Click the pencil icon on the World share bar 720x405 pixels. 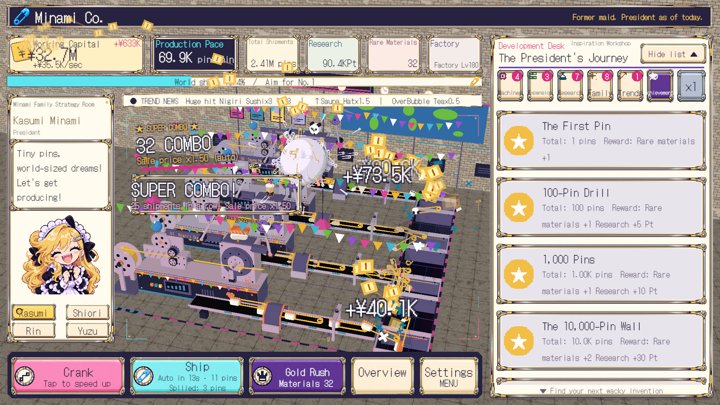click(x=475, y=82)
